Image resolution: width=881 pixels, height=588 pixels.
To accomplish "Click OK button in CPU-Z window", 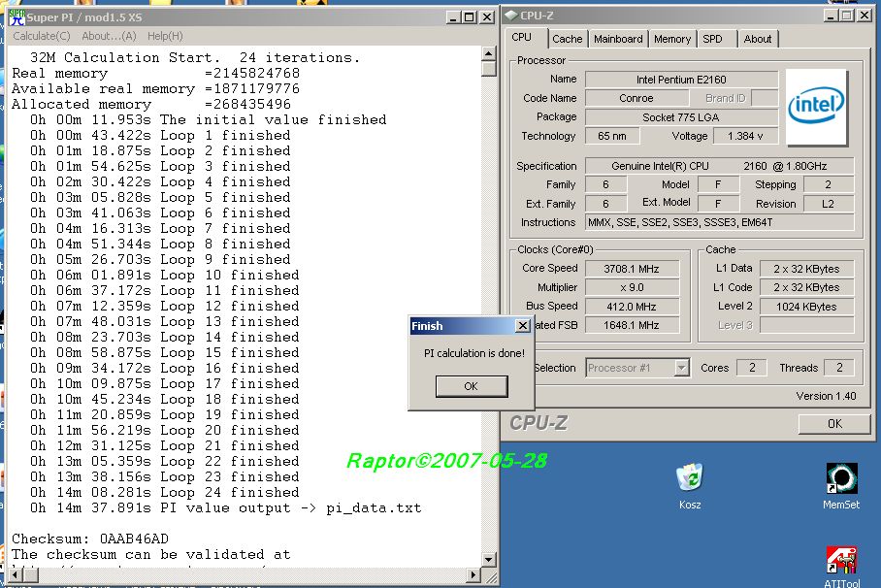I will coord(834,424).
